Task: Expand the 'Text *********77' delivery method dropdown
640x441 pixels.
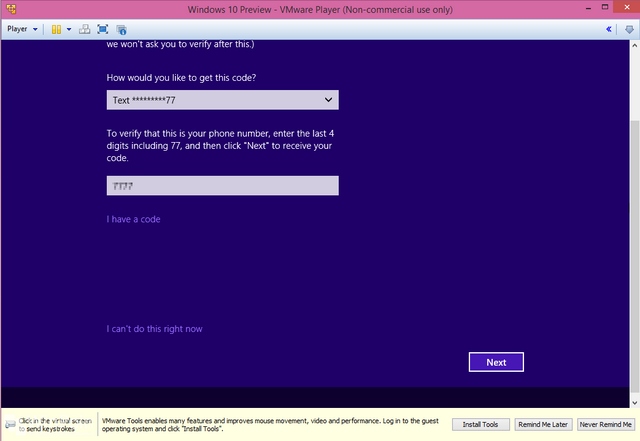Action: point(222,100)
